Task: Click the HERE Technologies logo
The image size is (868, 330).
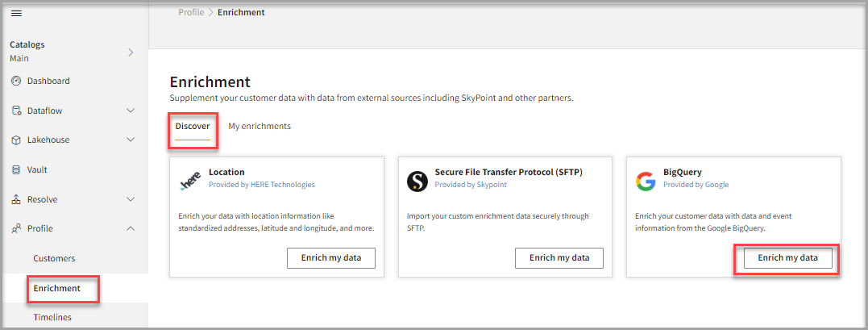Action: [x=189, y=182]
